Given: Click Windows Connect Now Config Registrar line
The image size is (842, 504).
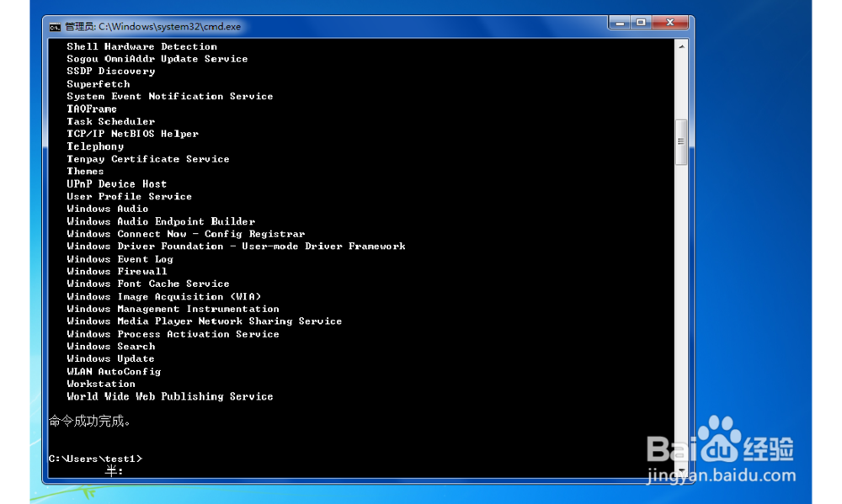Looking at the screenshot, I should coord(186,235).
